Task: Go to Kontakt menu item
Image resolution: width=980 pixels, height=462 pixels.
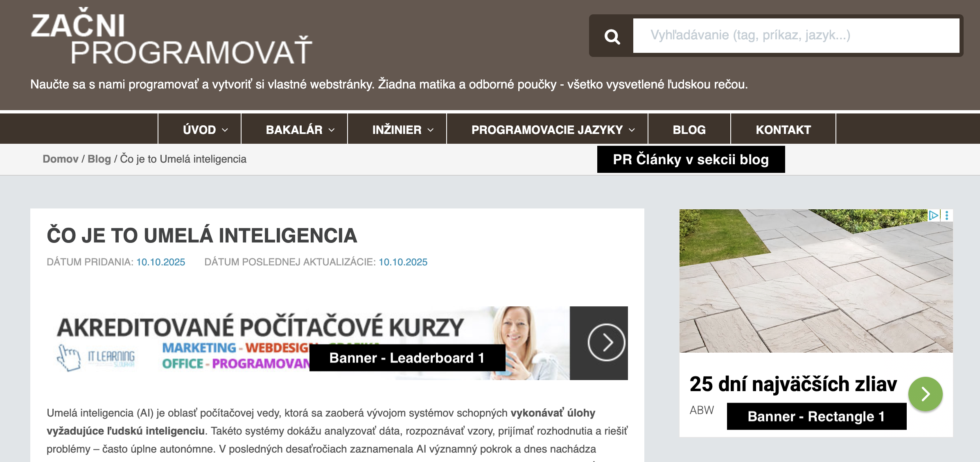Action: (783, 130)
